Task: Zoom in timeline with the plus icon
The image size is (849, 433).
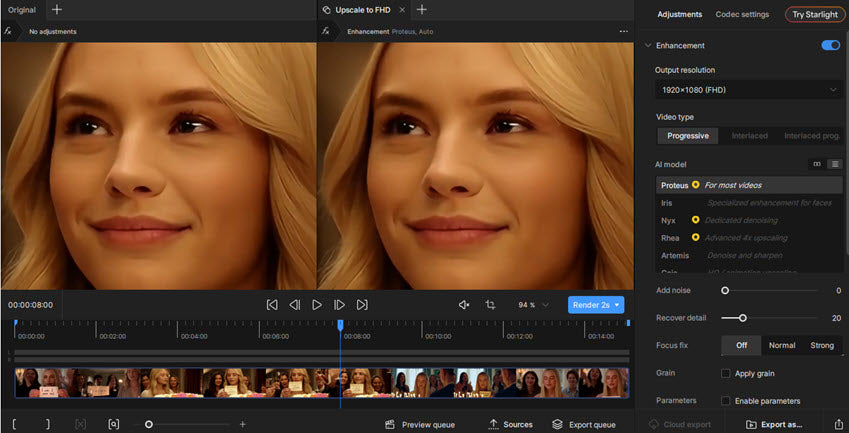Action: pos(243,424)
